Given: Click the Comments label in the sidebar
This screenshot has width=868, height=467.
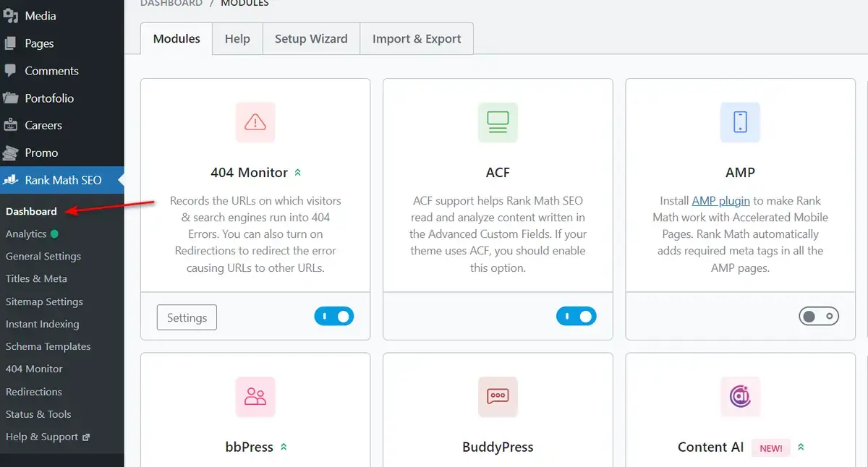Looking at the screenshot, I should [x=51, y=71].
